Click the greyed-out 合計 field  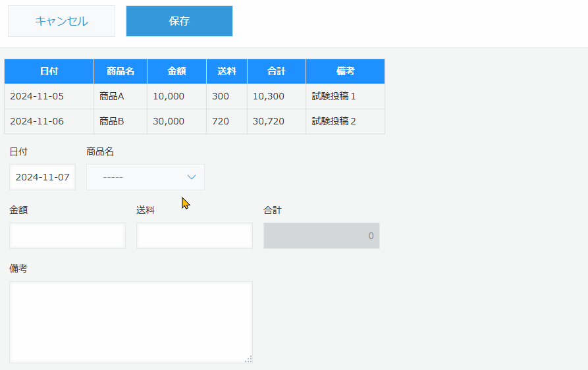click(321, 236)
